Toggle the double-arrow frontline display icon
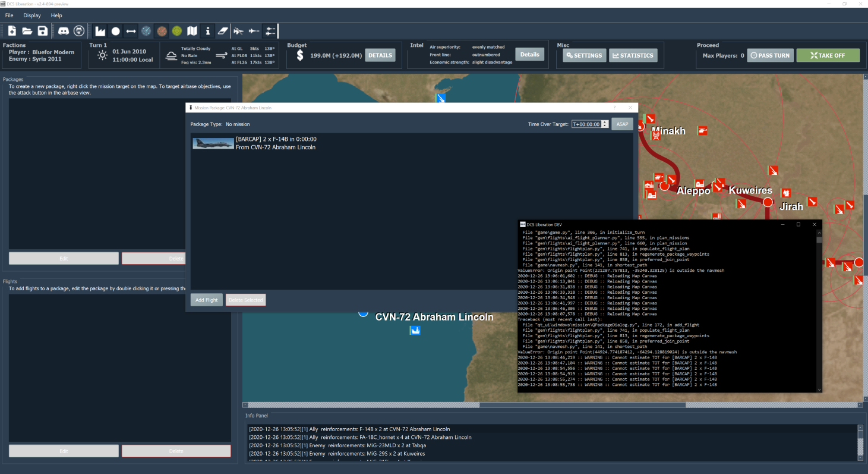Viewport: 868px width, 474px height. [x=131, y=31]
